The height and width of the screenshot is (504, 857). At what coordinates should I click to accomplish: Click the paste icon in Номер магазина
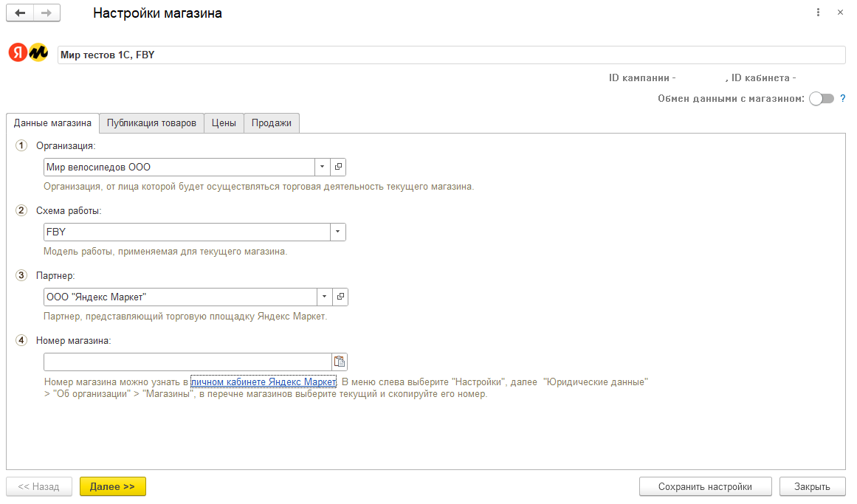click(x=340, y=362)
